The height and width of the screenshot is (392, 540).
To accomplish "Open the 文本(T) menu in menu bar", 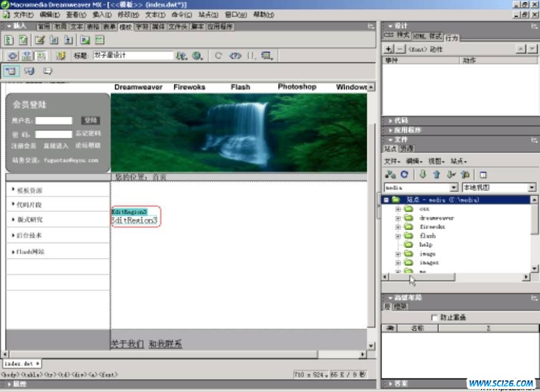I will pyautogui.click(x=155, y=14).
